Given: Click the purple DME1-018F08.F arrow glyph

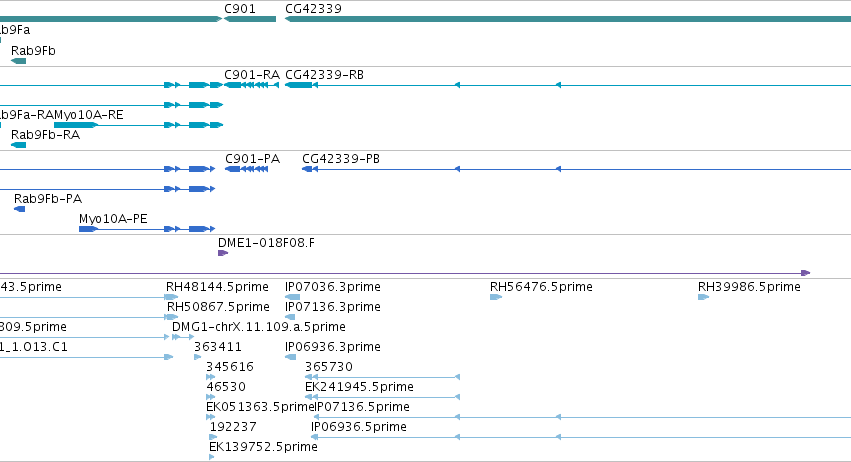Looking at the screenshot, I should pos(223,253).
